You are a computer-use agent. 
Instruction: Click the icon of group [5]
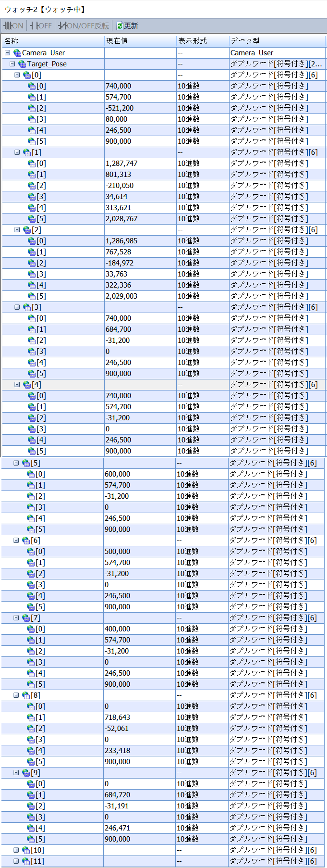pos(26,463)
